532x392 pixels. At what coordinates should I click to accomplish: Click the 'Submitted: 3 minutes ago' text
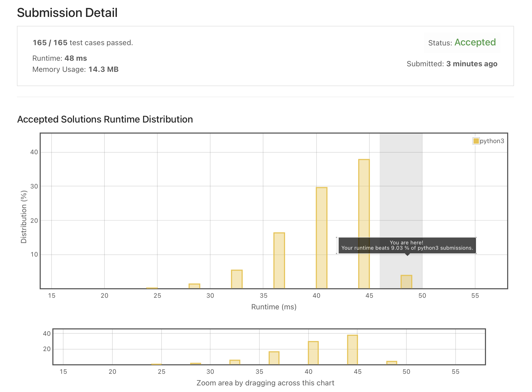pos(452,64)
